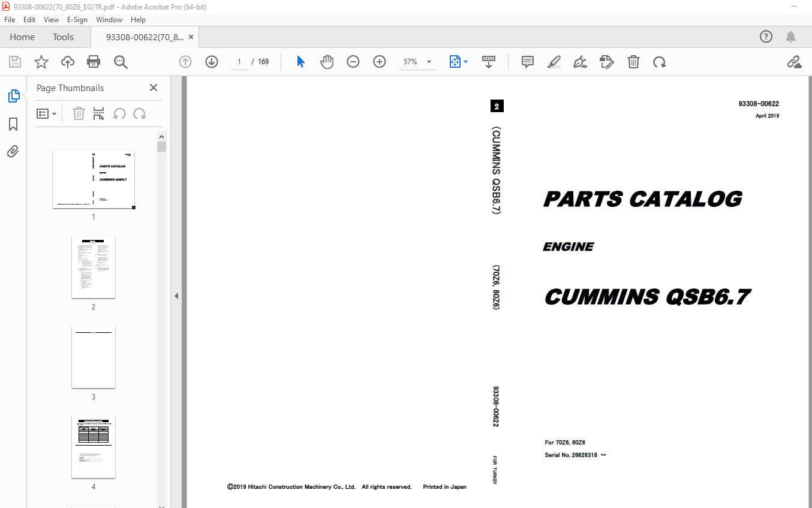
Task: Choose the Selection arrow tool
Action: (x=301, y=62)
